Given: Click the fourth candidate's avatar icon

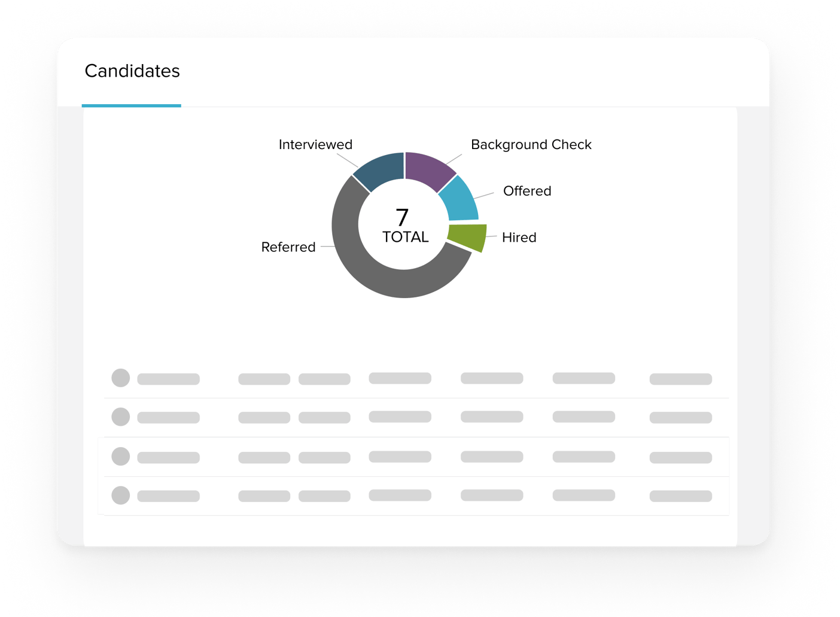Looking at the screenshot, I should pos(120,496).
